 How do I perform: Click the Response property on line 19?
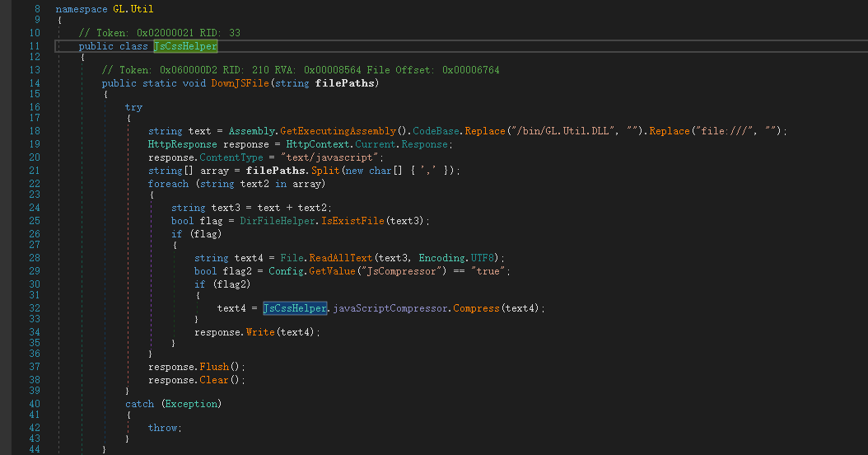pyautogui.click(x=425, y=144)
